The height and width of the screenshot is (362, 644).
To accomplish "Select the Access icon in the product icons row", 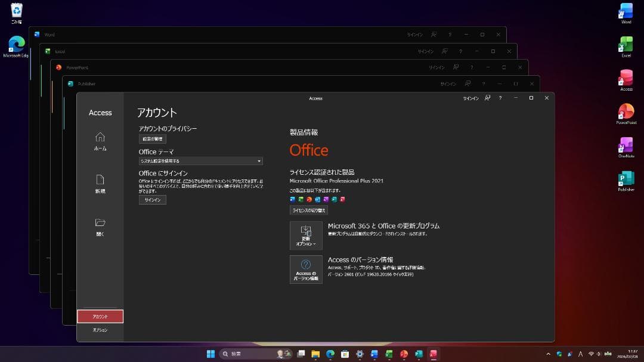I will (x=343, y=199).
